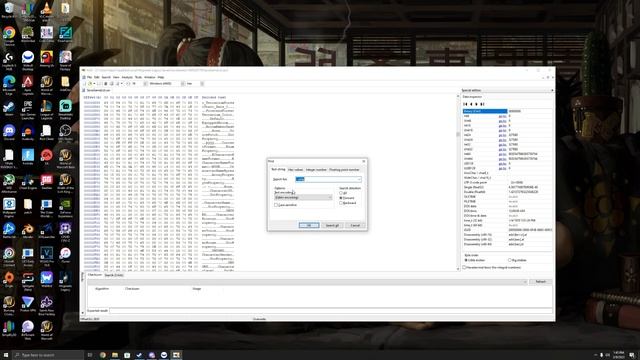Open Audacity desktop shortcut
This screenshot has height=360, width=640.
click(28, 133)
